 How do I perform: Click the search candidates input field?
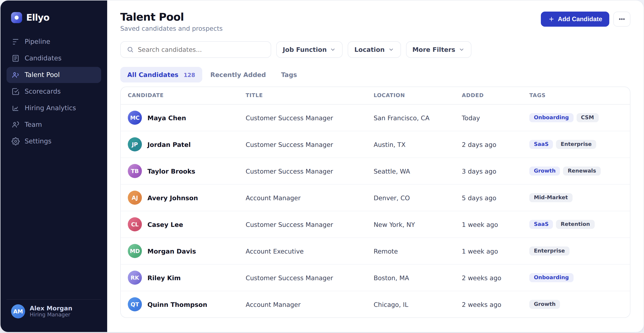click(x=196, y=50)
